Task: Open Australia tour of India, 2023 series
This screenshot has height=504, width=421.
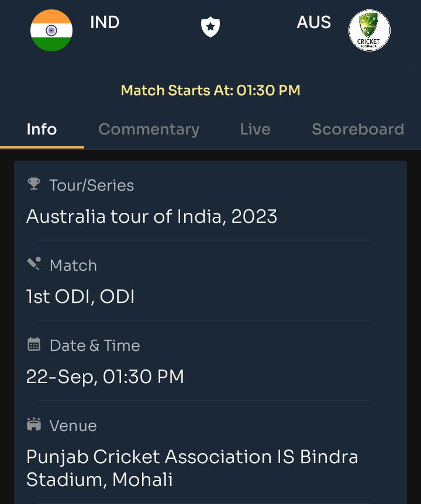Action: pyautogui.click(x=151, y=216)
